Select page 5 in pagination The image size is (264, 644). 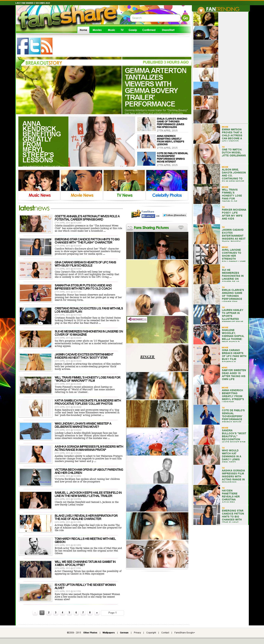69,612
